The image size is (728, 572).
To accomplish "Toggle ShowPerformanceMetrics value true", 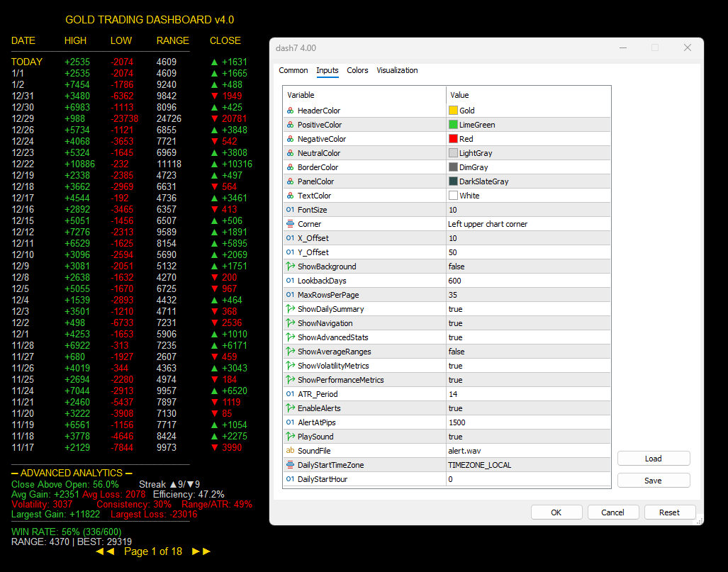I will click(x=528, y=380).
